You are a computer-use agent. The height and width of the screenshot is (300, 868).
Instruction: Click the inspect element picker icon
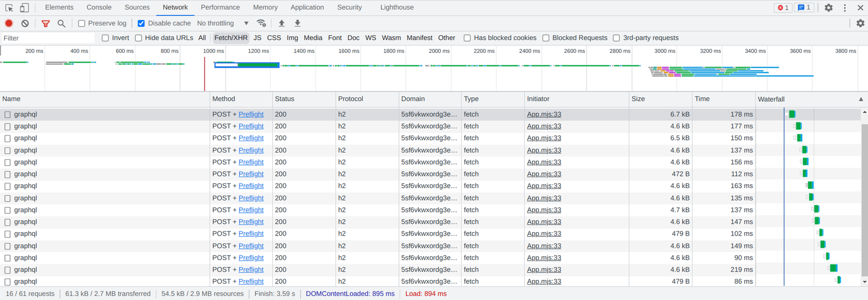point(9,7)
